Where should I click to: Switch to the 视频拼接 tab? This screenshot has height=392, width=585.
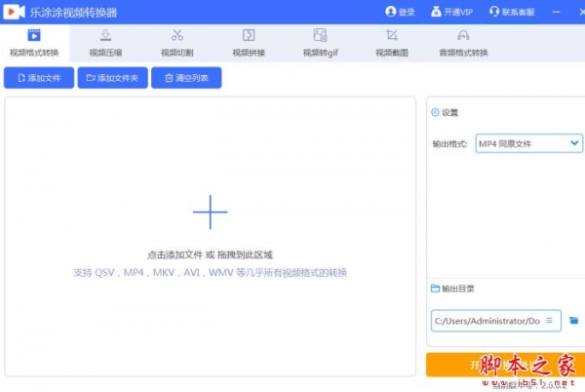click(x=249, y=43)
